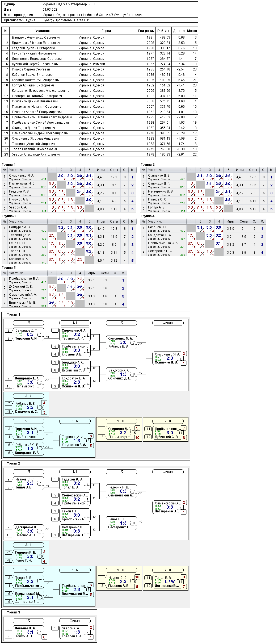Click the Финал-1 bracket heading
The width and height of the screenshot is (278, 644).
click(13, 315)
